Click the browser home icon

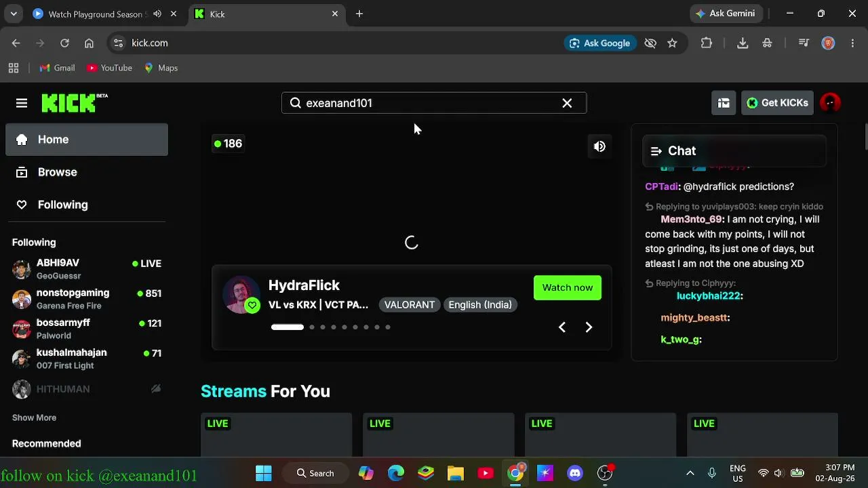tap(89, 43)
